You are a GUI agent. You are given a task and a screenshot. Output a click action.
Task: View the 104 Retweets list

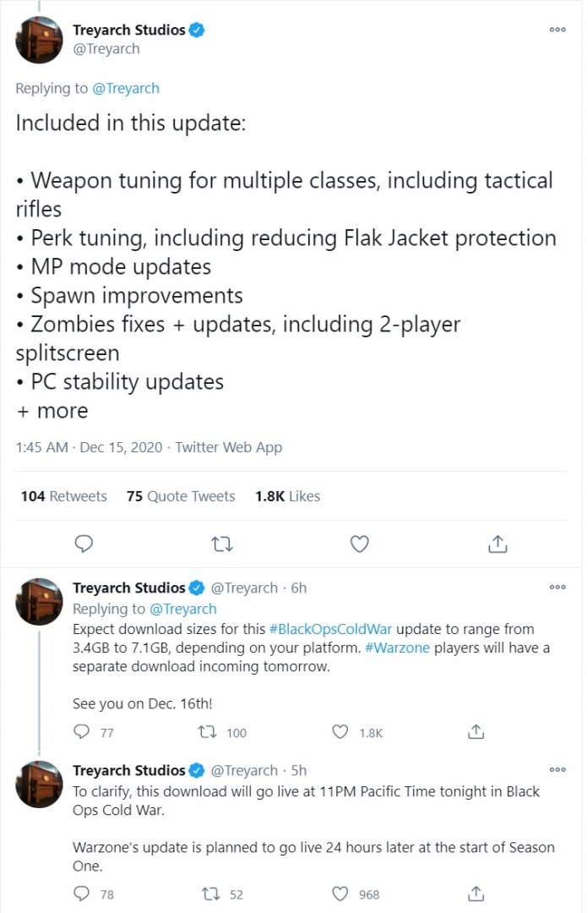tap(63, 496)
